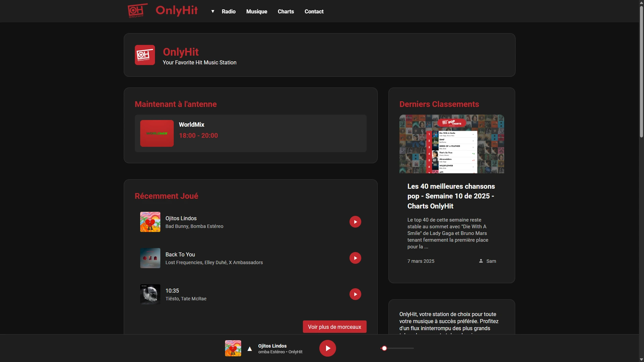The image size is (644, 362).
Task: Click the 'Maintenant à l'antenne' heading
Action: coord(176,104)
